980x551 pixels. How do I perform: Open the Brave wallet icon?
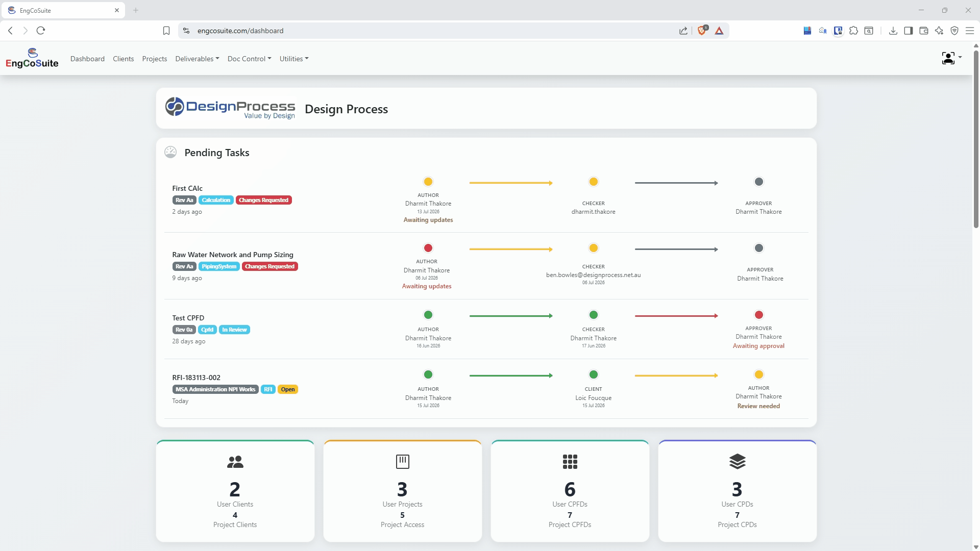[x=924, y=31]
